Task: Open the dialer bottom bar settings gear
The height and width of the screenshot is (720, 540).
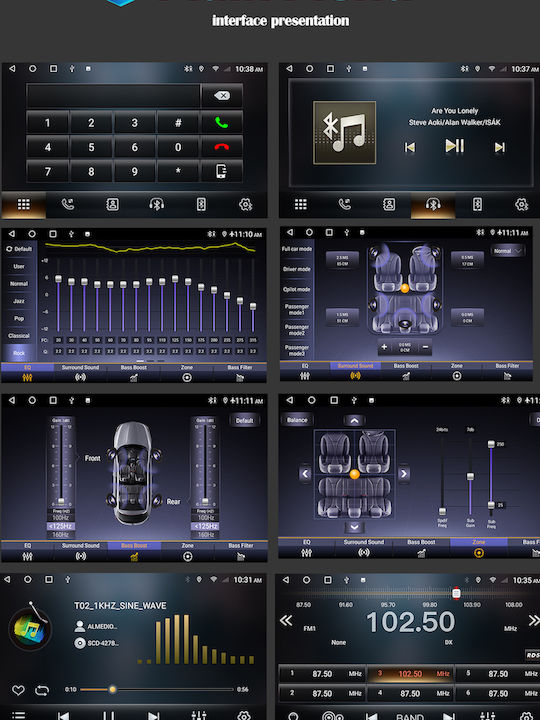Action: [x=246, y=204]
